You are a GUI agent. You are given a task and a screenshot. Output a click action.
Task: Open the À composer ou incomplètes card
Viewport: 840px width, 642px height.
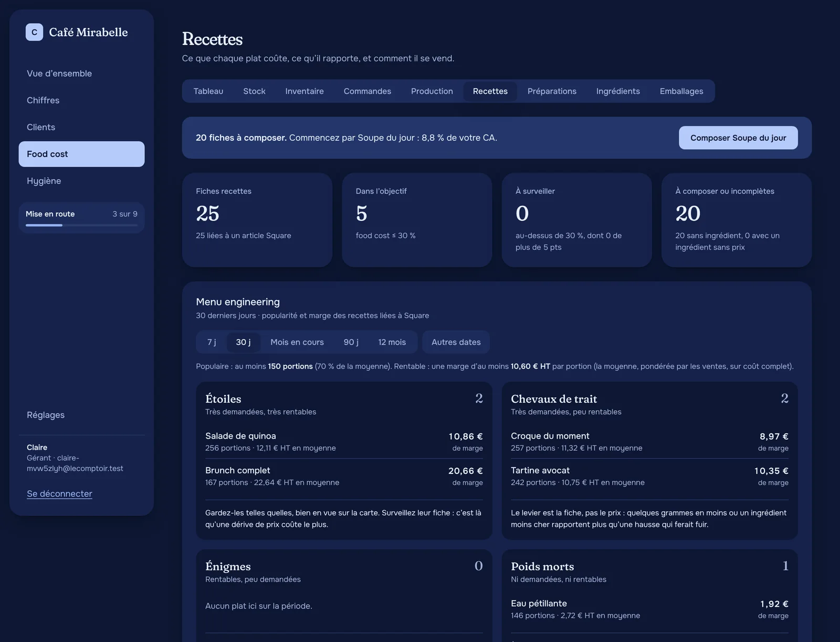tap(737, 220)
